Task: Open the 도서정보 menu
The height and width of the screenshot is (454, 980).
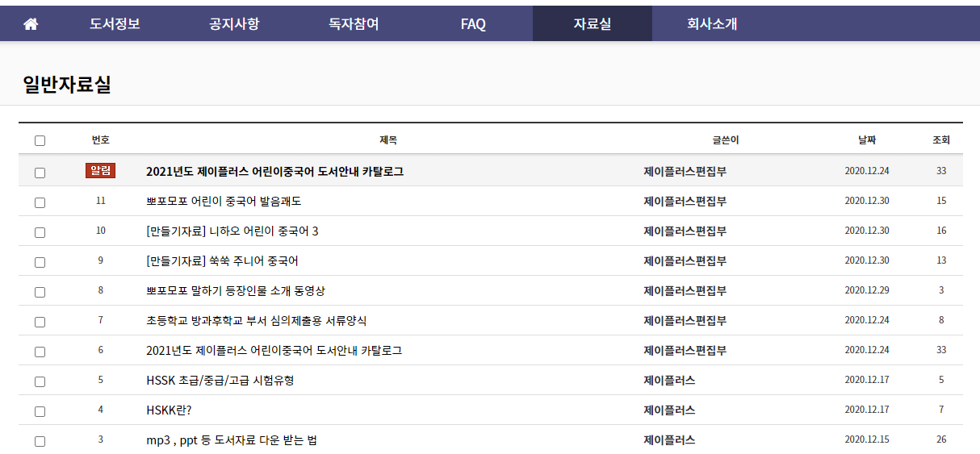Action: click(x=115, y=24)
